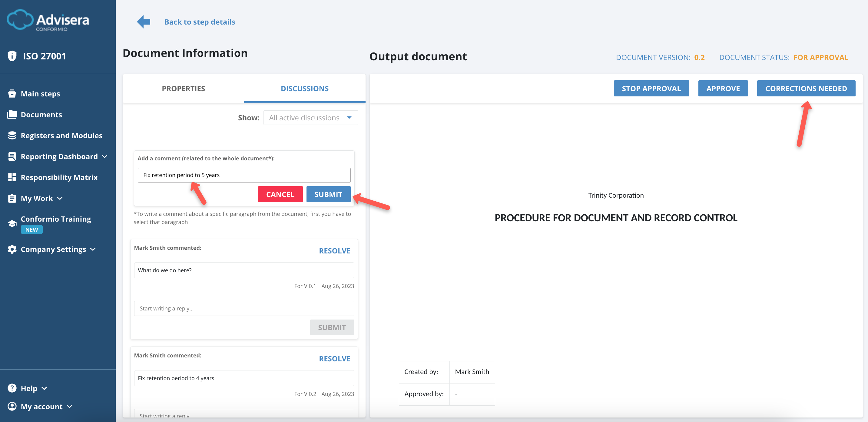Viewport: 868px width, 422px height.
Task: Click the Corrections Needed button
Action: 806,89
